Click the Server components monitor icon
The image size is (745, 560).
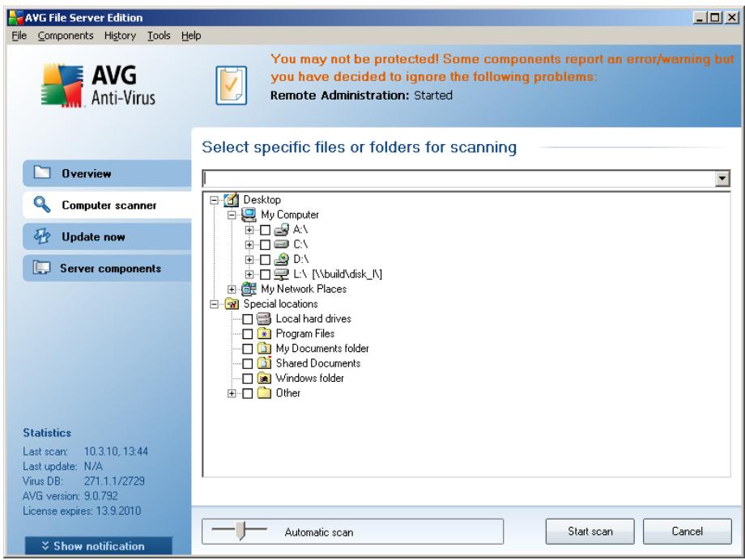click(x=41, y=268)
